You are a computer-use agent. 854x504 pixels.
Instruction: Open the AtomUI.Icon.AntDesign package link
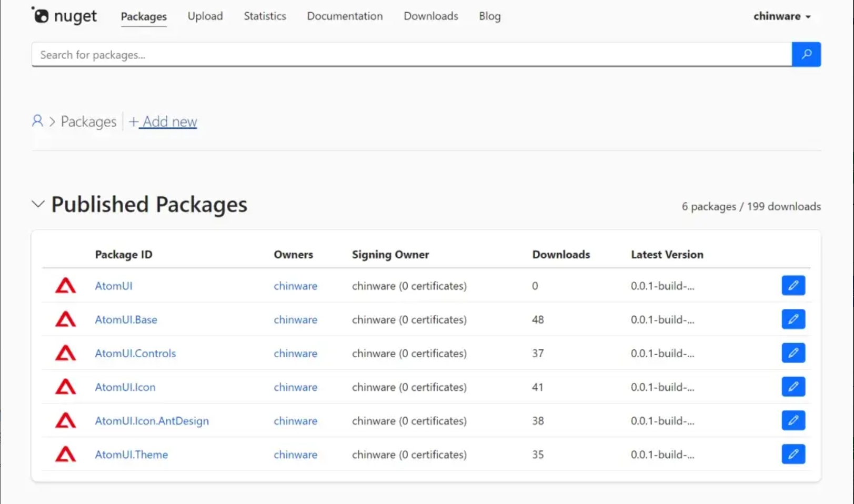[152, 421]
